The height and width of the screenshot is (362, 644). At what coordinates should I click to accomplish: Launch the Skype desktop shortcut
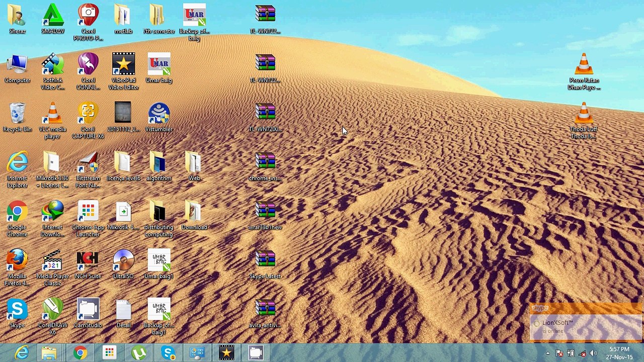click(x=17, y=313)
